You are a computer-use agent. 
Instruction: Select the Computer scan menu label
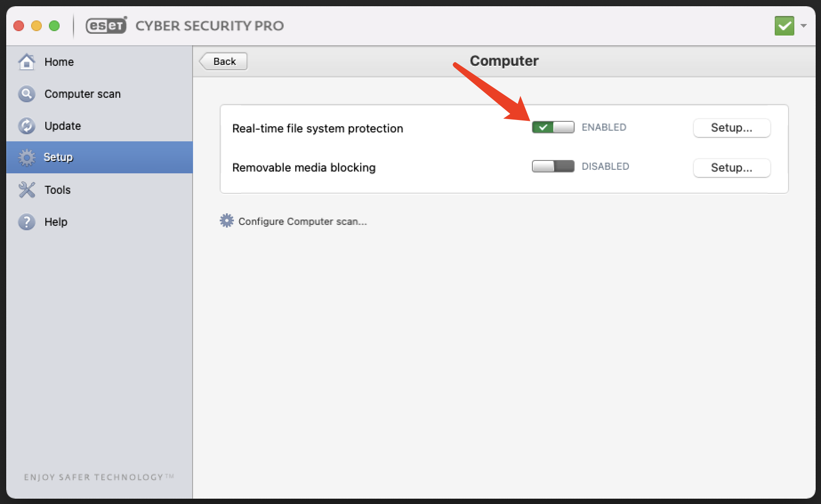click(x=82, y=94)
